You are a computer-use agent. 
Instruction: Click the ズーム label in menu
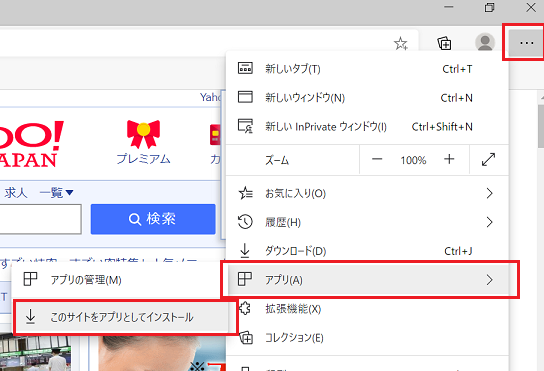coord(277,160)
